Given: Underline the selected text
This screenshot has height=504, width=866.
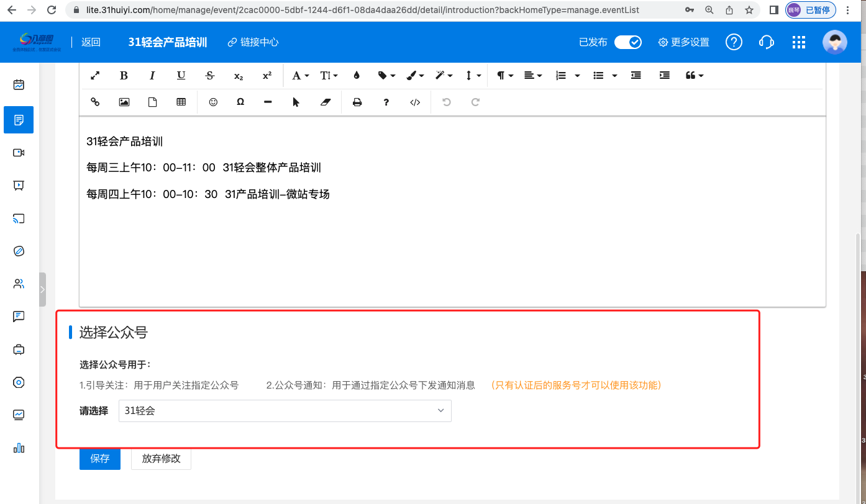Looking at the screenshot, I should [x=181, y=75].
